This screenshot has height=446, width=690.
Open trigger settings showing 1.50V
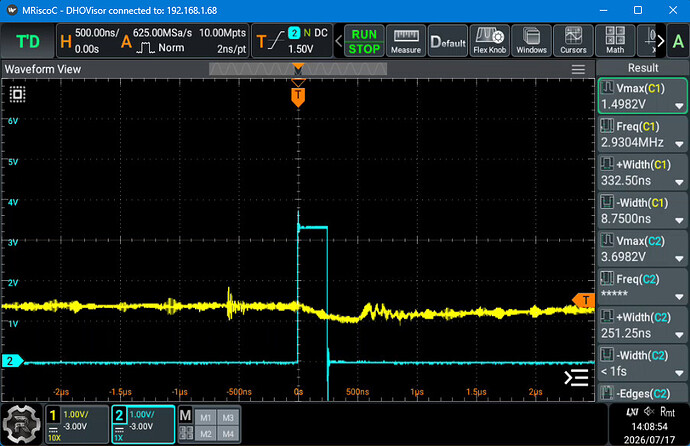[x=292, y=41]
